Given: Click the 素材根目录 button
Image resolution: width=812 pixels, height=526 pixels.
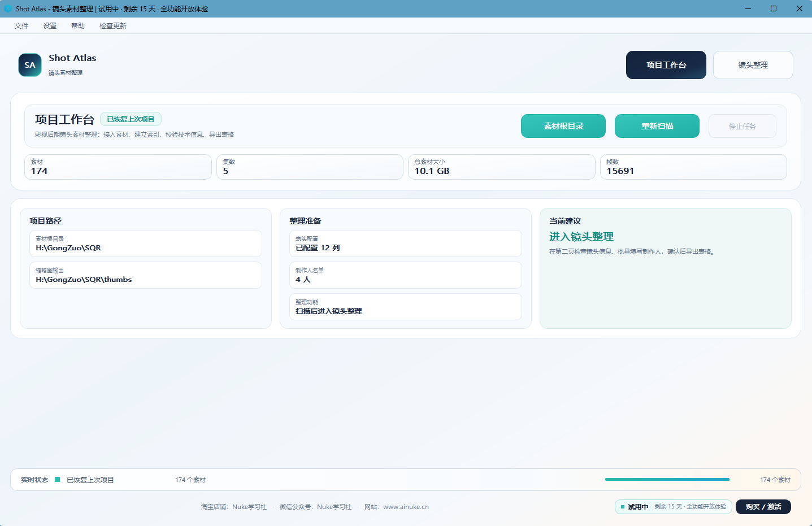Looking at the screenshot, I should [563, 126].
